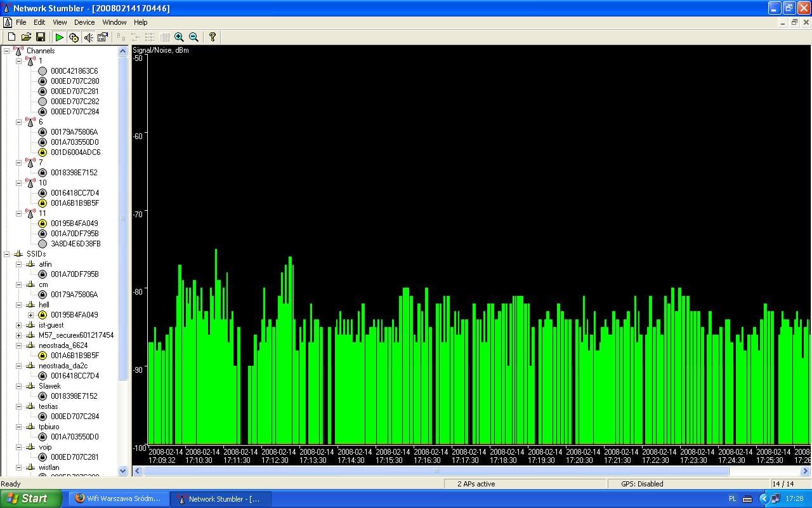Toggle scanning with the green play button
Image resolution: width=812 pixels, height=508 pixels.
tap(59, 37)
